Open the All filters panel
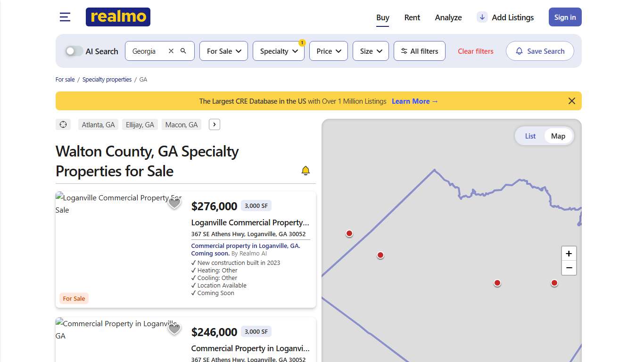 [419, 51]
